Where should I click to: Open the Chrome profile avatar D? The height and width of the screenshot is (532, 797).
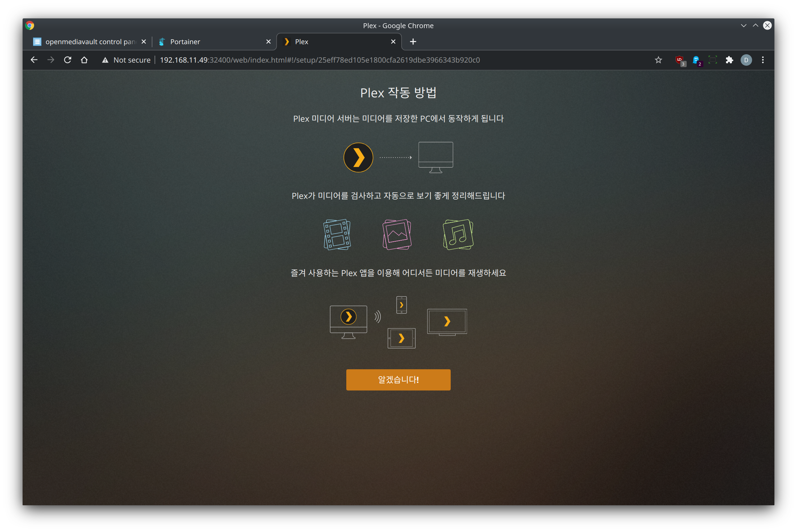coord(746,60)
